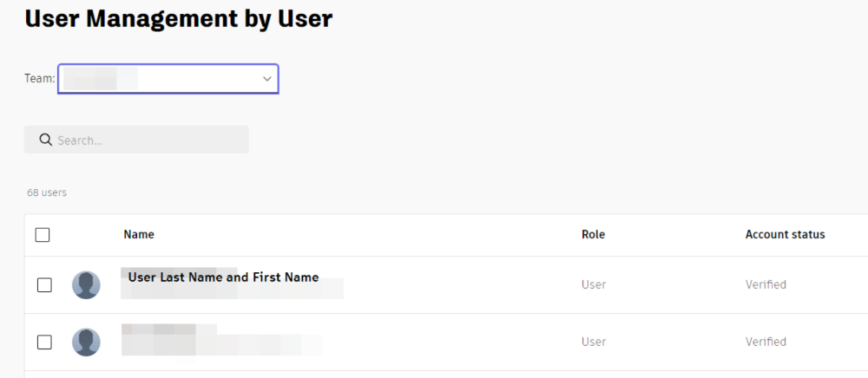The height and width of the screenshot is (378, 868).
Task: Focus the Search input field
Action: [148, 140]
